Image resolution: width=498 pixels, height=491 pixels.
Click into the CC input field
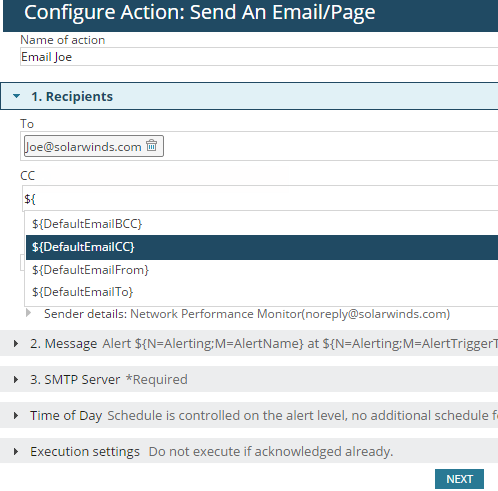[x=260, y=199]
